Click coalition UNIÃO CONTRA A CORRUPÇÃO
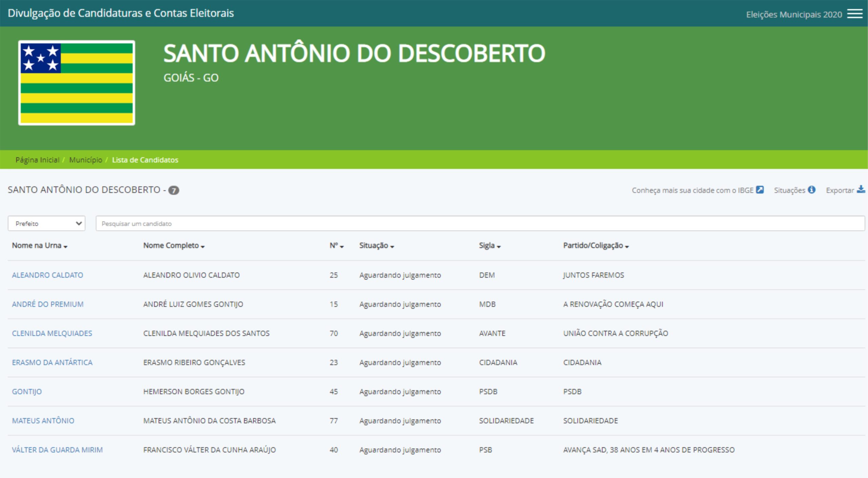Screen dimensions: 868x478 coord(615,333)
